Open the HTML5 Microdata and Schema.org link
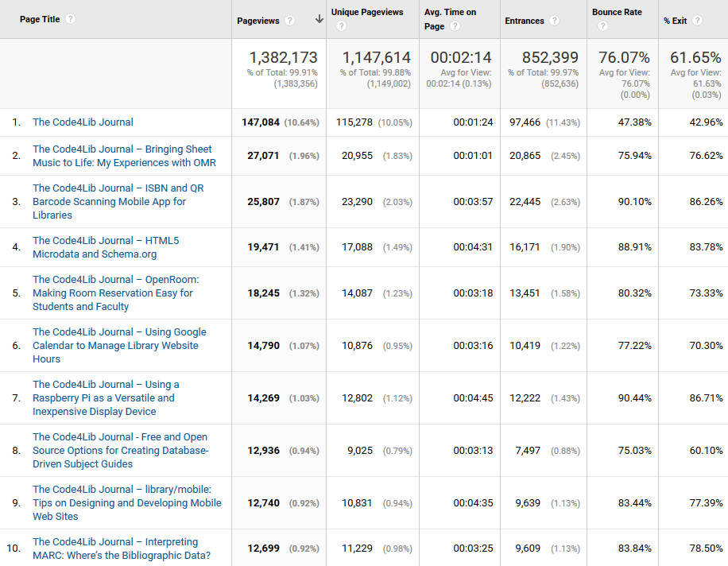728x566 pixels. (105, 247)
